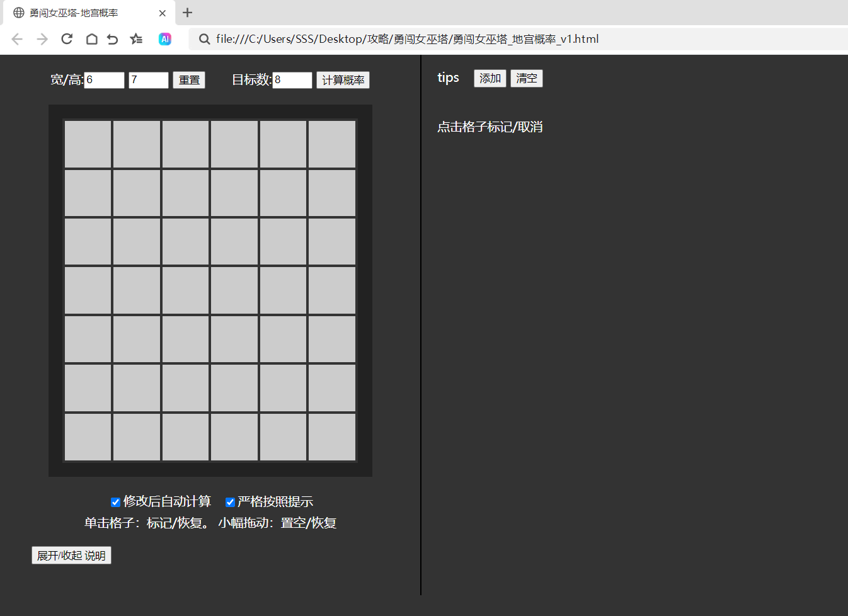The height and width of the screenshot is (616, 848).
Task: Click the 重置 reset button
Action: 189,80
